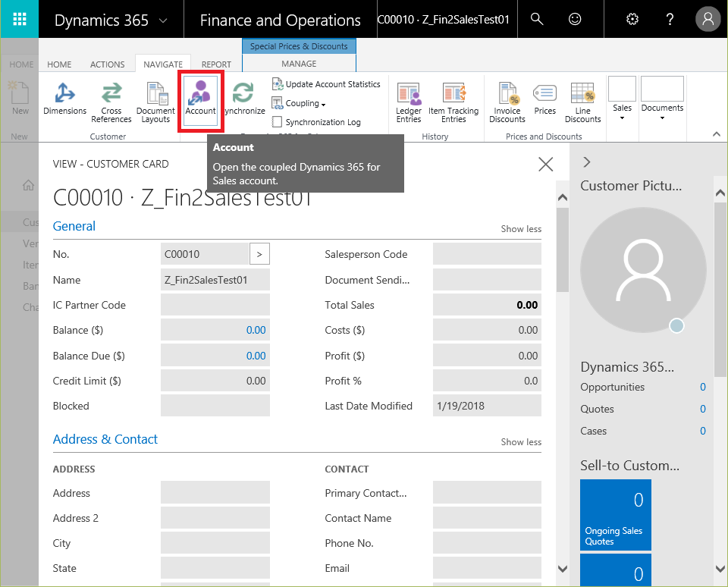
Task: Click the Special Prices & Discounts tab header
Action: pyautogui.click(x=299, y=46)
